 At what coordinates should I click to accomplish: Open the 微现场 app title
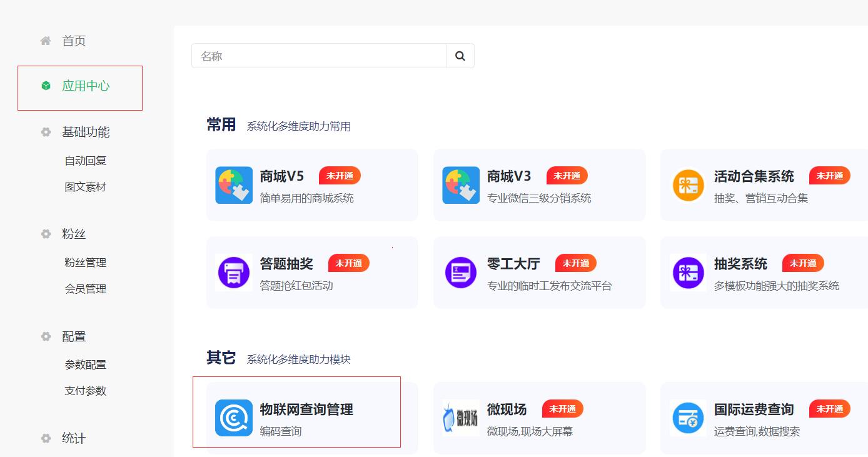507,409
